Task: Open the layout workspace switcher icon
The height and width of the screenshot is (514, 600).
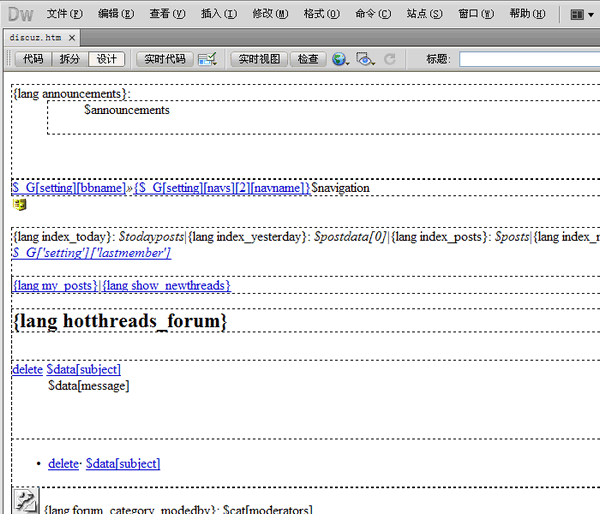Action: [x=581, y=15]
